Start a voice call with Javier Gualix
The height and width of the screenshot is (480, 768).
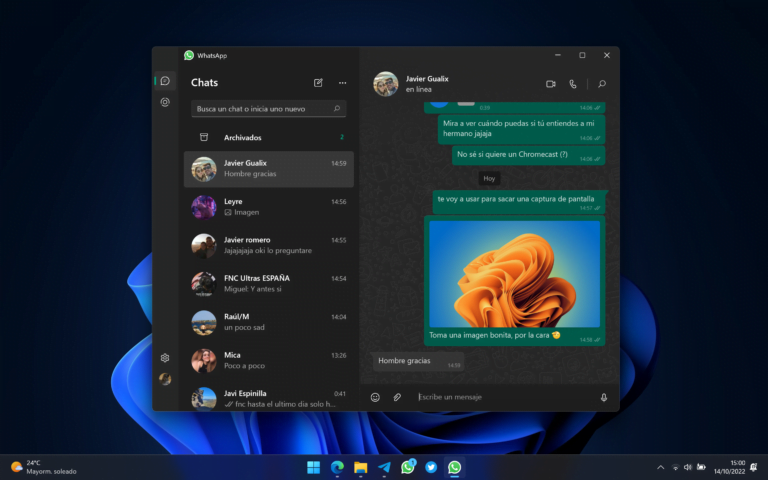tap(573, 84)
